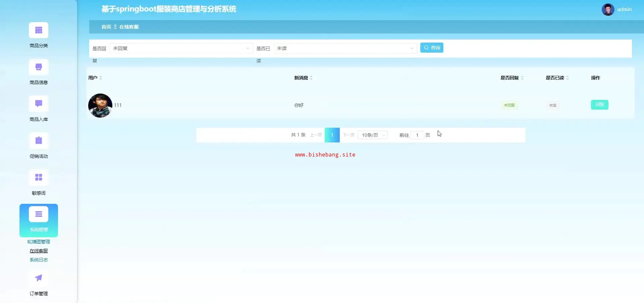644x303 pixels.
Task: Go to the 下一页 next page
Action: click(x=349, y=135)
